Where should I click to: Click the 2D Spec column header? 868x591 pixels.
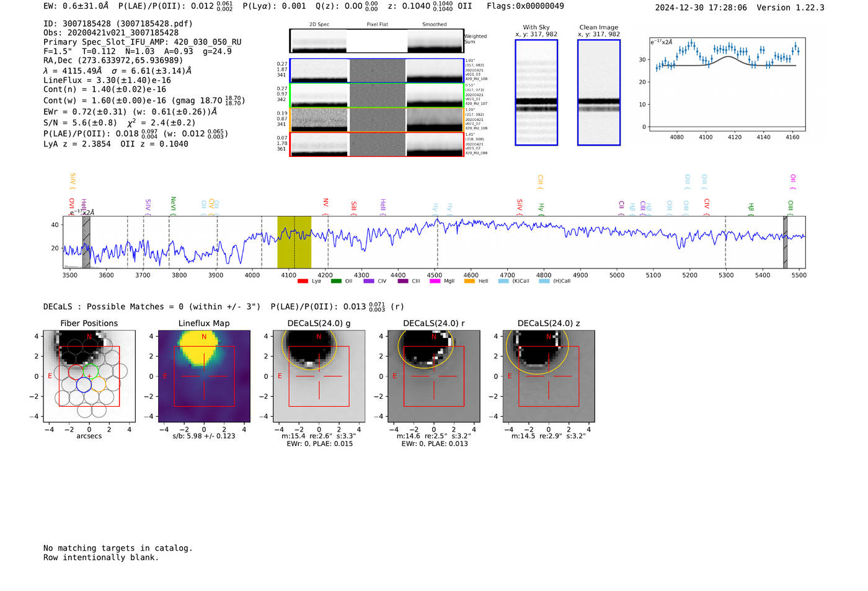pos(319,24)
